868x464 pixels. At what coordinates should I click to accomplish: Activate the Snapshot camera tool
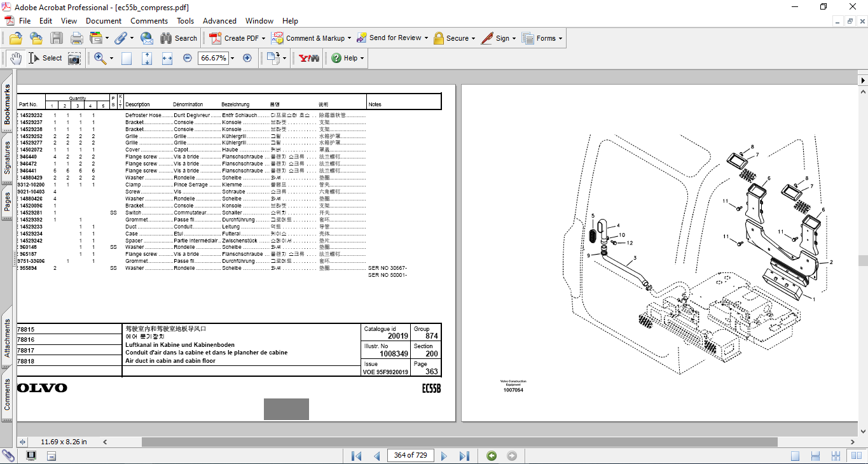point(74,58)
